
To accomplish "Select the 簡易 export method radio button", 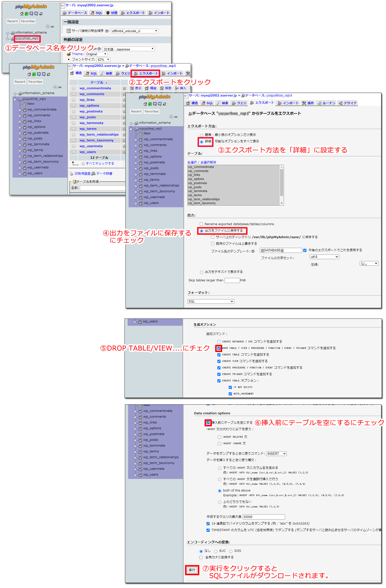I will (x=202, y=135).
